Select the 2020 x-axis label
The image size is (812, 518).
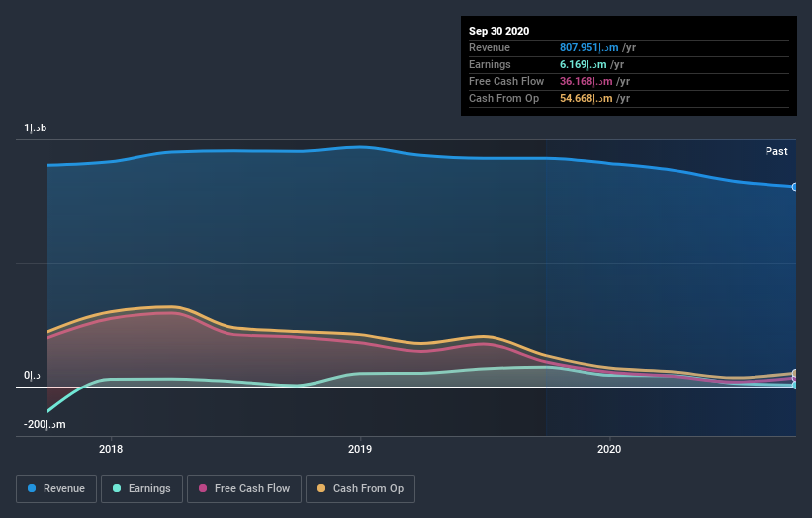pos(609,449)
